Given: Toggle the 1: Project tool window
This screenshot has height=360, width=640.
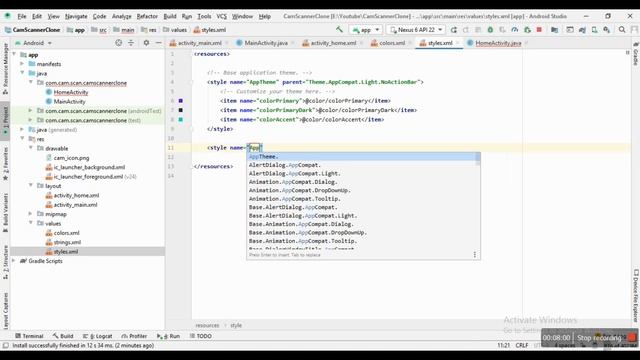Looking at the screenshot, I should (x=5, y=120).
